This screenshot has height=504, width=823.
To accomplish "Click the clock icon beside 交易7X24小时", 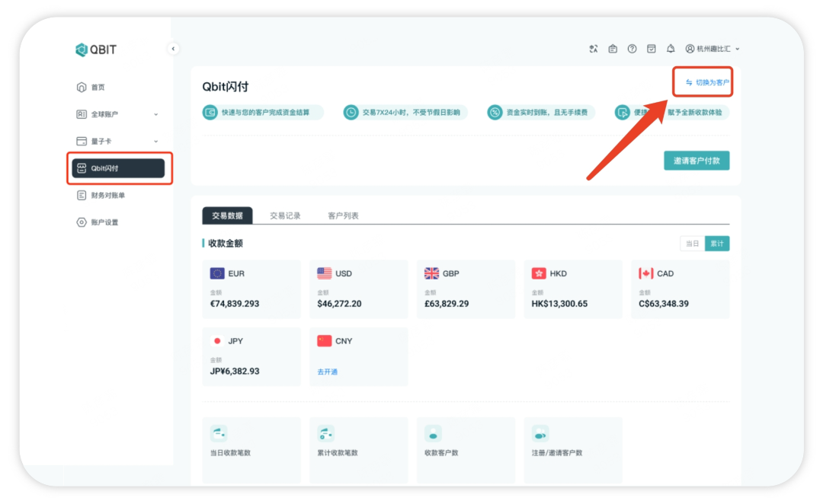I will [x=351, y=112].
